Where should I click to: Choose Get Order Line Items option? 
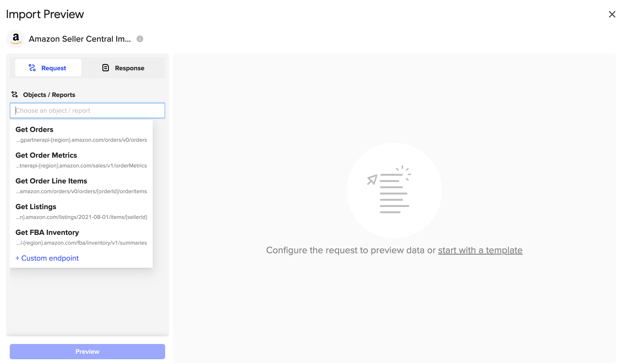pyautogui.click(x=81, y=186)
